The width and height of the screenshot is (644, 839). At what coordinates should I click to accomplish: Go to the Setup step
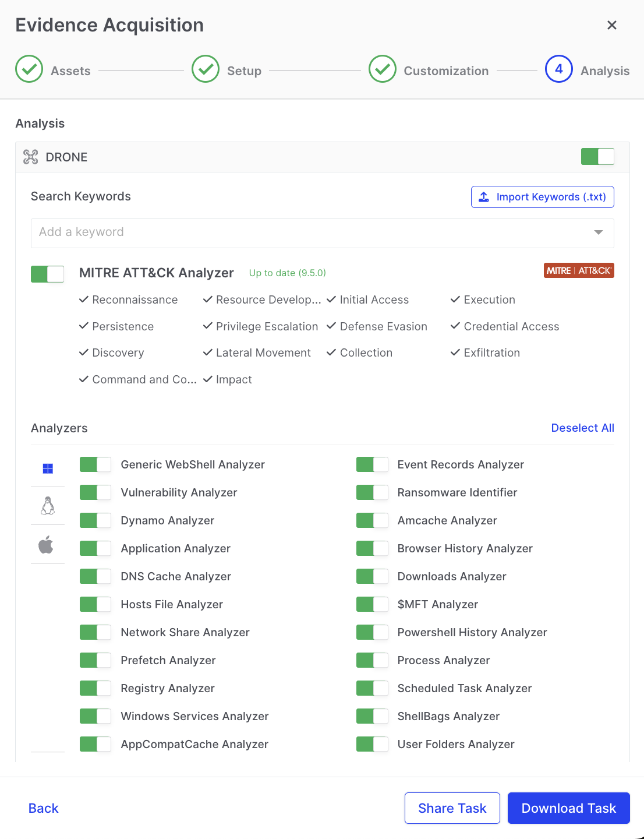[x=206, y=69]
